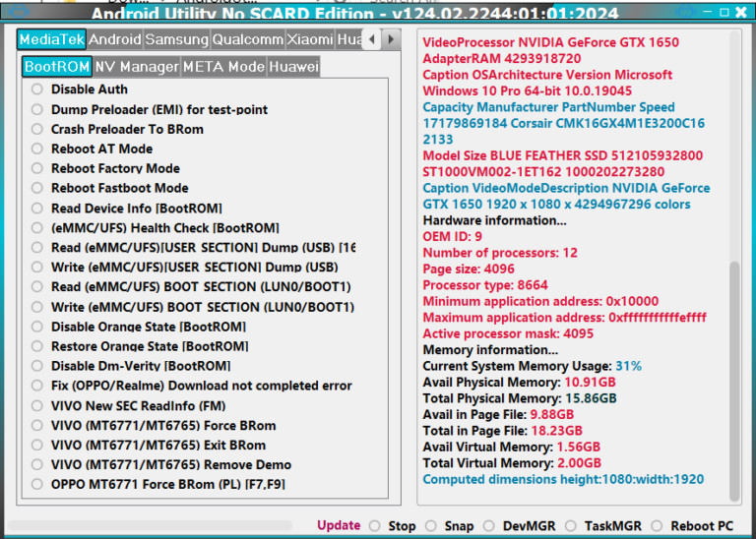Click the Android icon near the minimize button
756x539 pixels.
[x=685, y=11]
